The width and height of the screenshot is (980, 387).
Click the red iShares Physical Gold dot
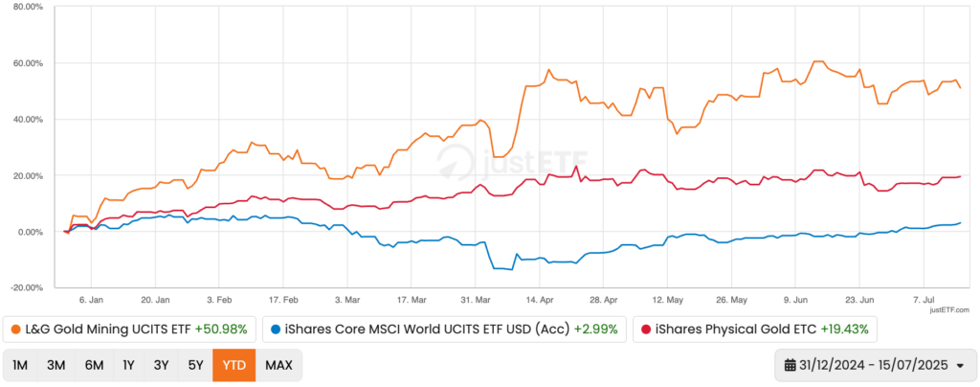pos(644,329)
